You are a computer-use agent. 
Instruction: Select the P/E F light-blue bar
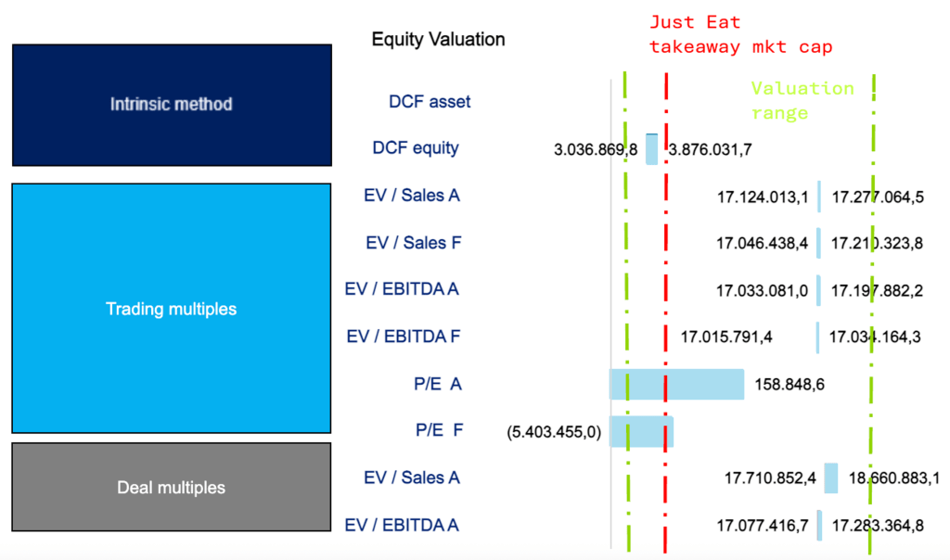(x=641, y=431)
